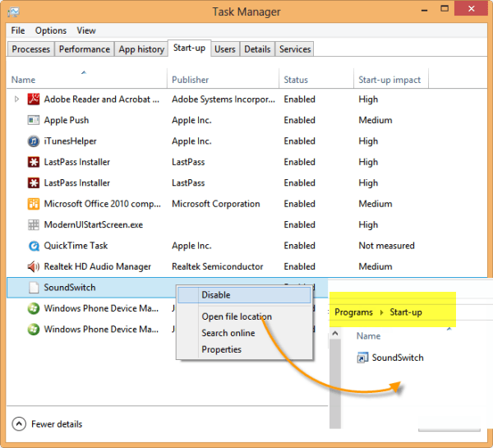Click the Name column header in folder window
The width and height of the screenshot is (493, 448).
[368, 336]
